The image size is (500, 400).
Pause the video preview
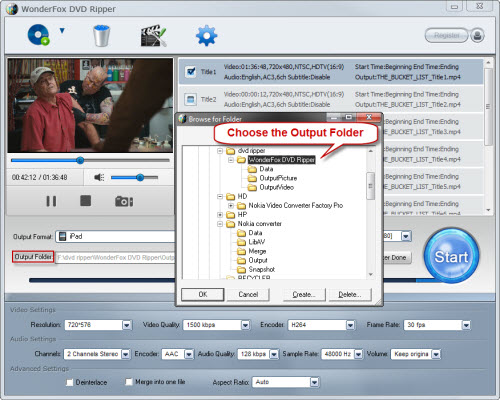pyautogui.click(x=51, y=201)
